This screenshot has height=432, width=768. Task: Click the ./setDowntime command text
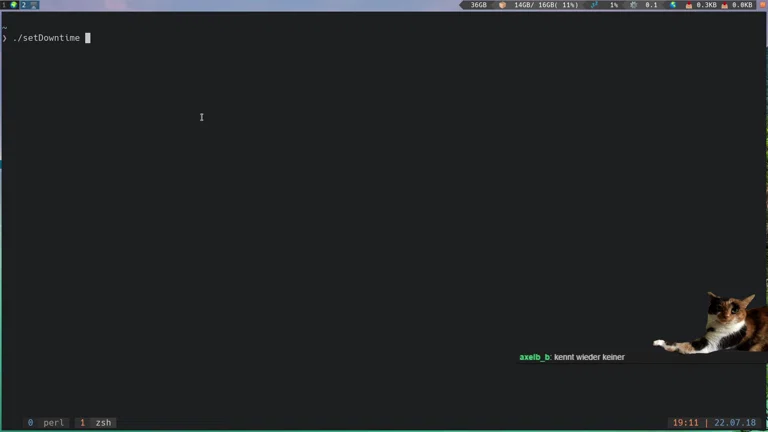pos(47,38)
